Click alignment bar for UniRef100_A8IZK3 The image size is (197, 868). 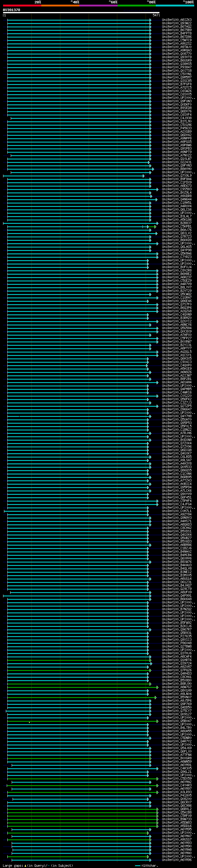tap(79, 20)
